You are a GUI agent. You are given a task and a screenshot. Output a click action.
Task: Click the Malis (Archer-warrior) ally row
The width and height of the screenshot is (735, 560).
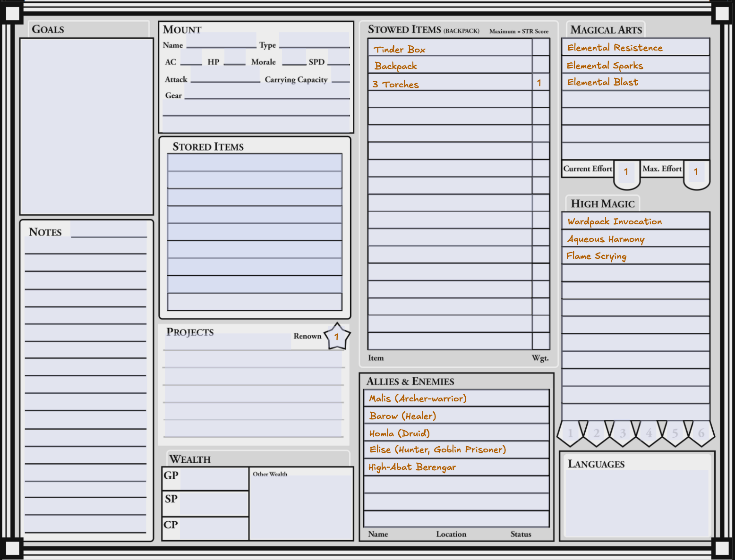(x=456, y=398)
